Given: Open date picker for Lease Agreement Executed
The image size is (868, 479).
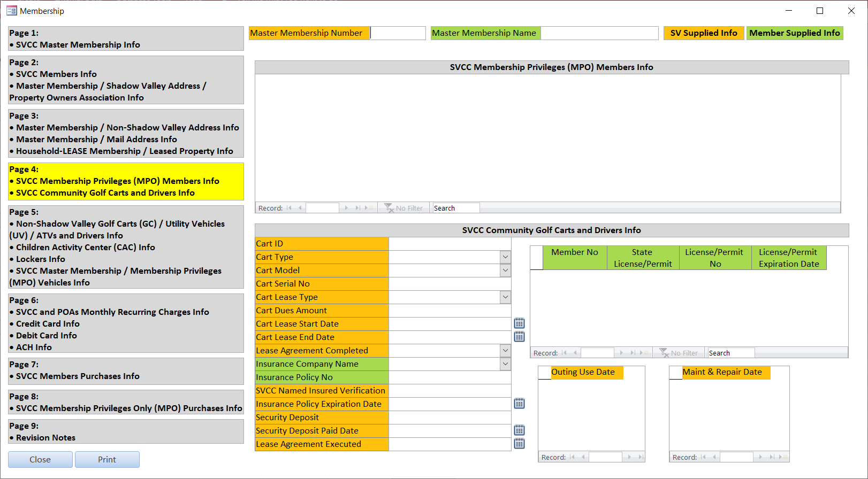Looking at the screenshot, I should (x=519, y=444).
